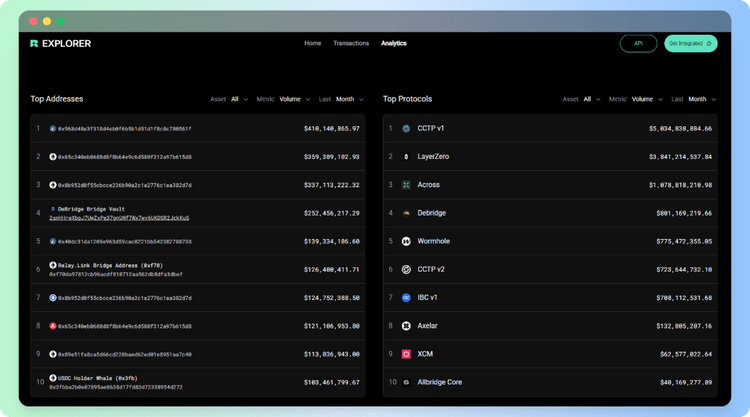Click address 0x89e51fa8ca5d66cd220baed62ed01e8951aa7c40
Image resolution: width=750 pixels, height=417 pixels.
[125, 354]
